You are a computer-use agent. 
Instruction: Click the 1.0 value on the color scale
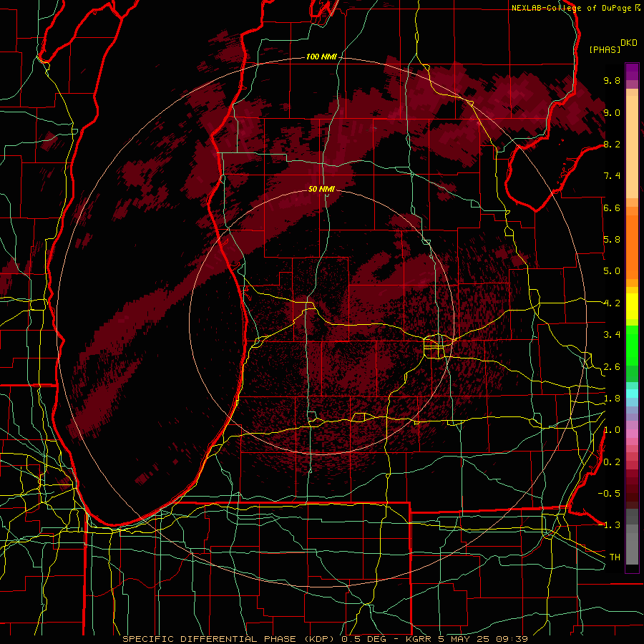coord(612,430)
